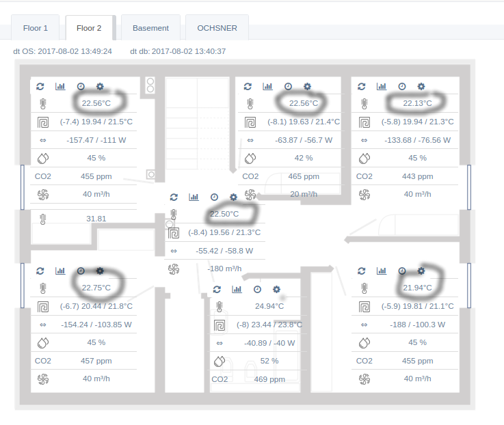The image size is (504, 425).
Task: Click the value -63.87 / -56.7 W
Action: click(304, 140)
